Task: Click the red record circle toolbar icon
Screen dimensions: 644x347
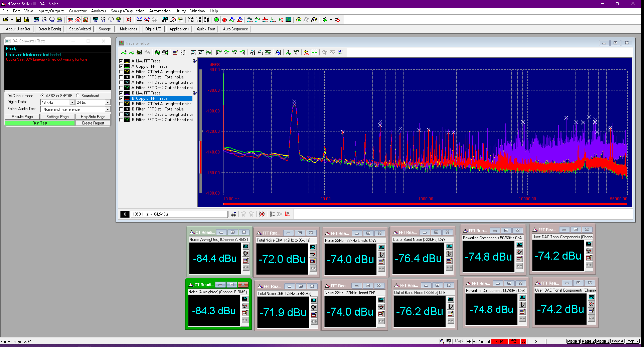Action: coord(224,20)
